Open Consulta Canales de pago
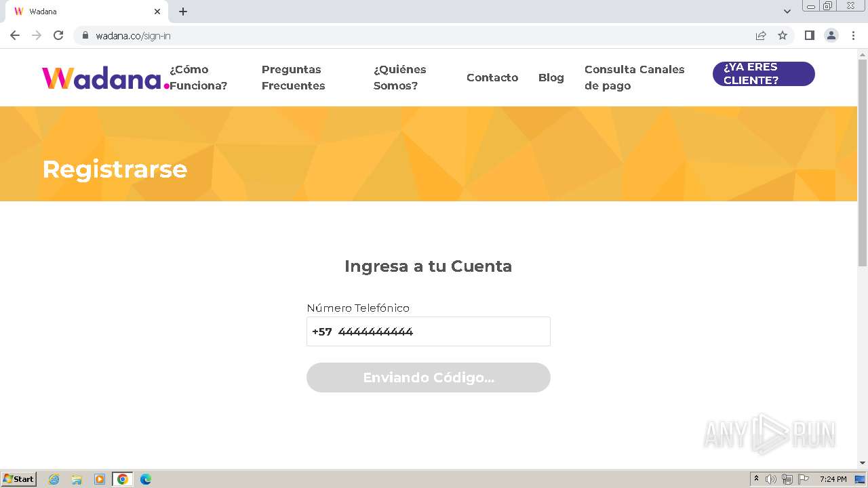Viewport: 868px width, 488px height. (x=635, y=77)
